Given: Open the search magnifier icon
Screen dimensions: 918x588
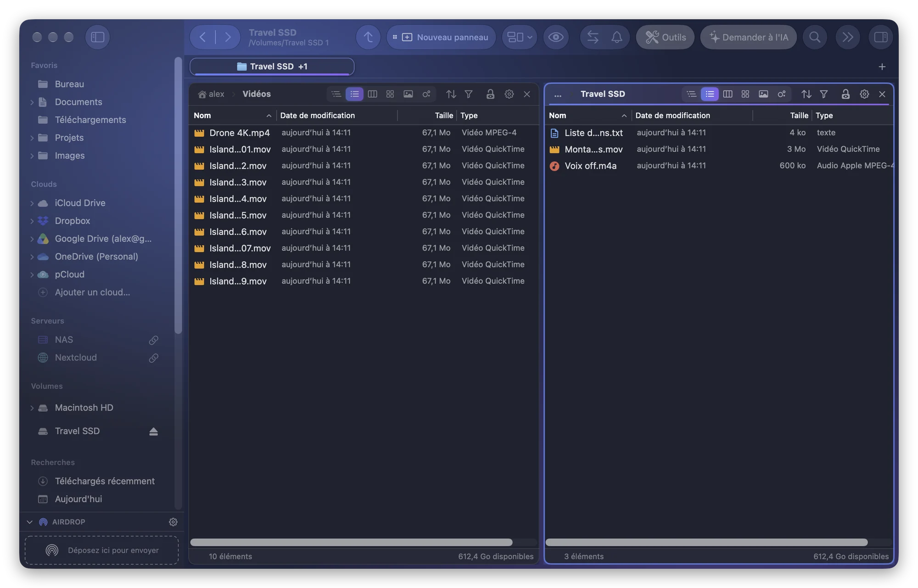Looking at the screenshot, I should click(x=815, y=37).
